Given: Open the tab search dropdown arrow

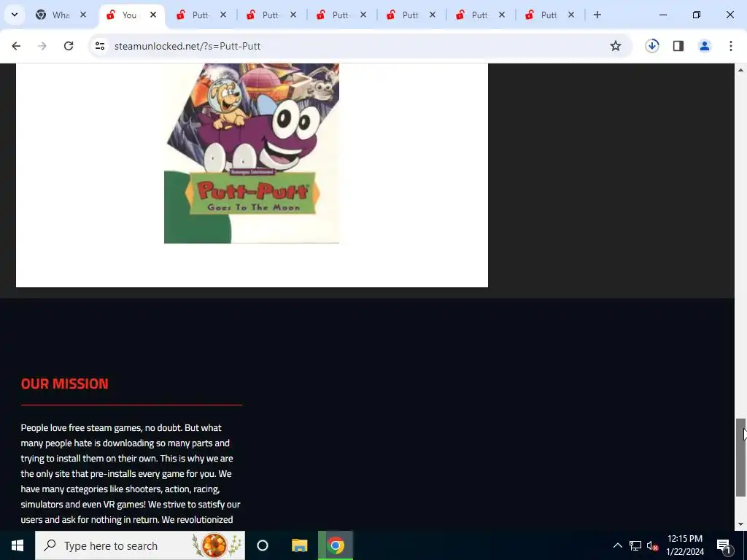Looking at the screenshot, I should (15, 15).
